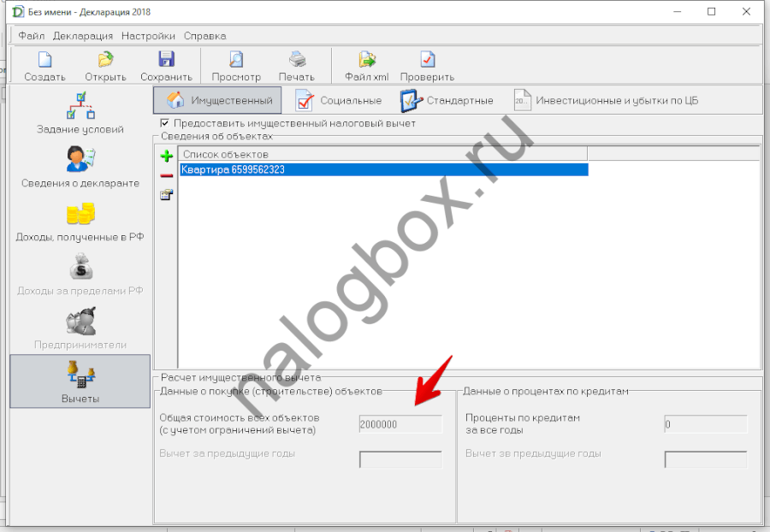Switch to Социальные deductions tab
Screen dimensions: 770x532
(x=338, y=101)
